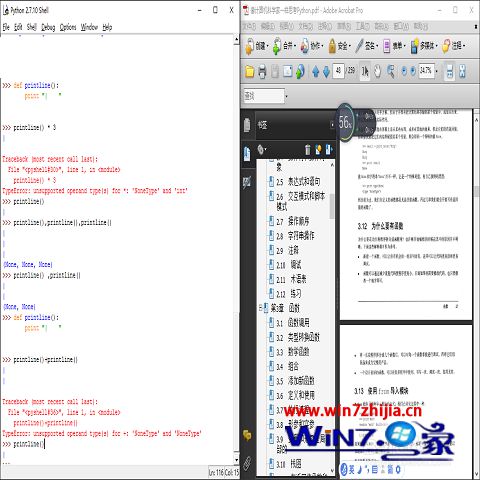480x480 pixels.
Task: Collapse the 第3章 函数 bookmark node
Action: pyautogui.click(x=261, y=308)
